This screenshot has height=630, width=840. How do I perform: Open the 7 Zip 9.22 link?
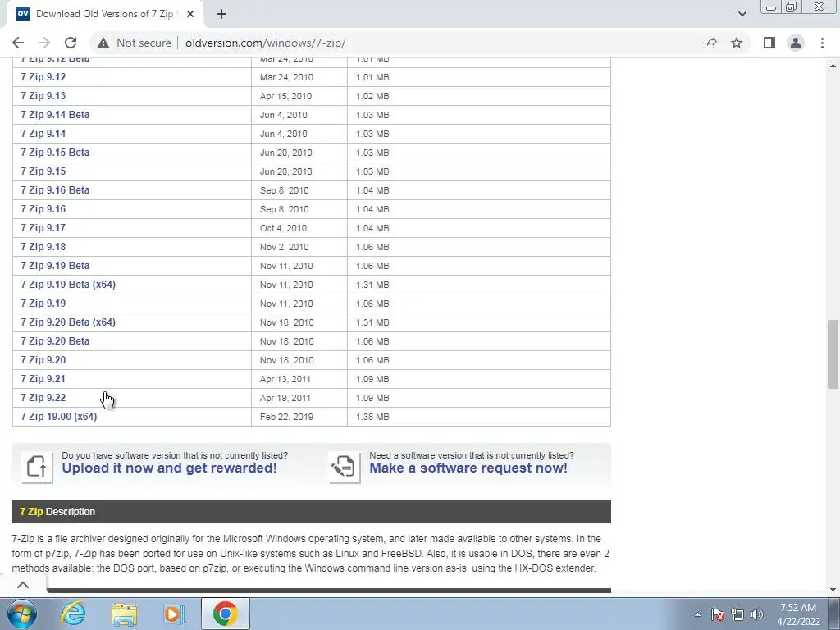coord(43,398)
